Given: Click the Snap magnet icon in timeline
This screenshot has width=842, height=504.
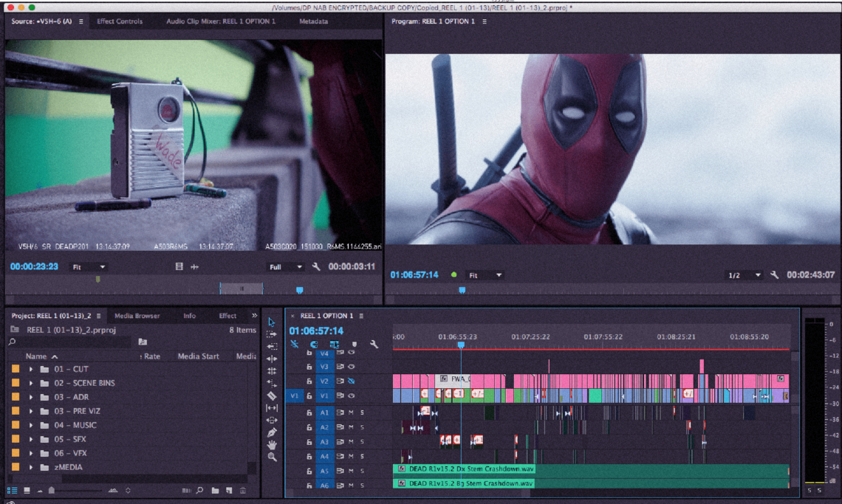Looking at the screenshot, I should point(314,345).
